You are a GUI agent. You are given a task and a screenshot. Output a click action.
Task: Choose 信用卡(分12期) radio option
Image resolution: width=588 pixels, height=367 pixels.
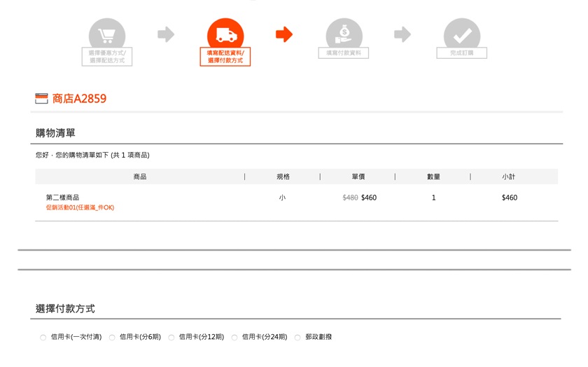pyautogui.click(x=171, y=338)
